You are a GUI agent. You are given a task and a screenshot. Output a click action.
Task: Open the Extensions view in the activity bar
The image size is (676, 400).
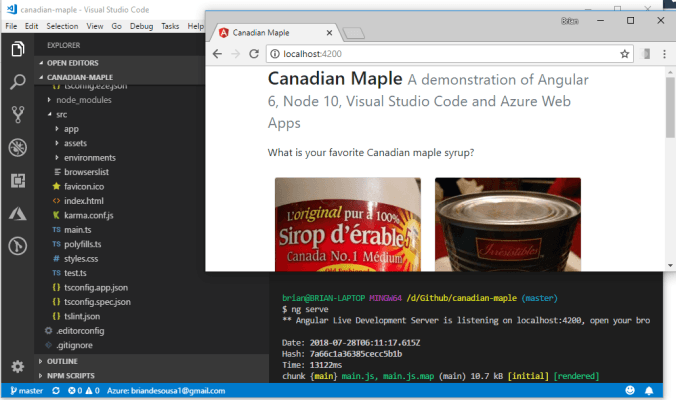[18, 180]
